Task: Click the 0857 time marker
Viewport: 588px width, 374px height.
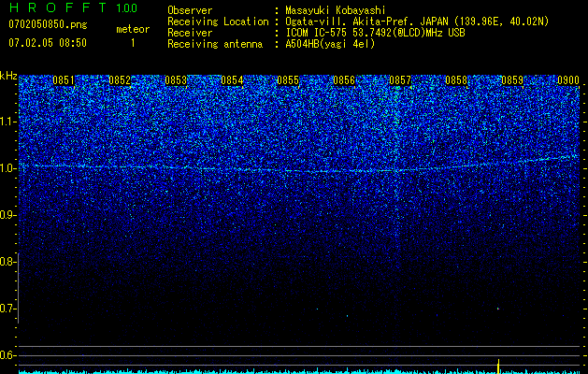Action: [400, 80]
